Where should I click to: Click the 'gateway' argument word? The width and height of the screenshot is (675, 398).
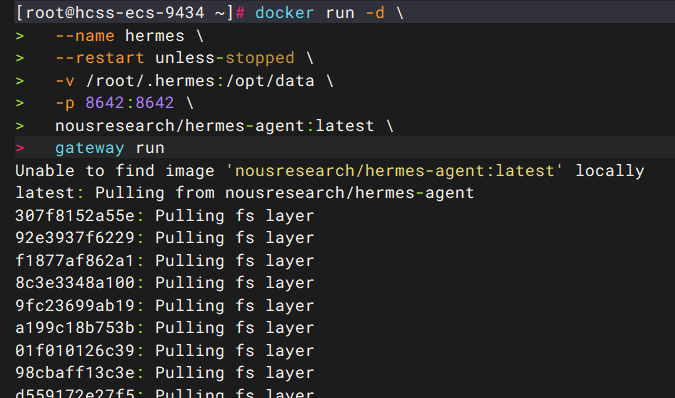(x=90, y=148)
